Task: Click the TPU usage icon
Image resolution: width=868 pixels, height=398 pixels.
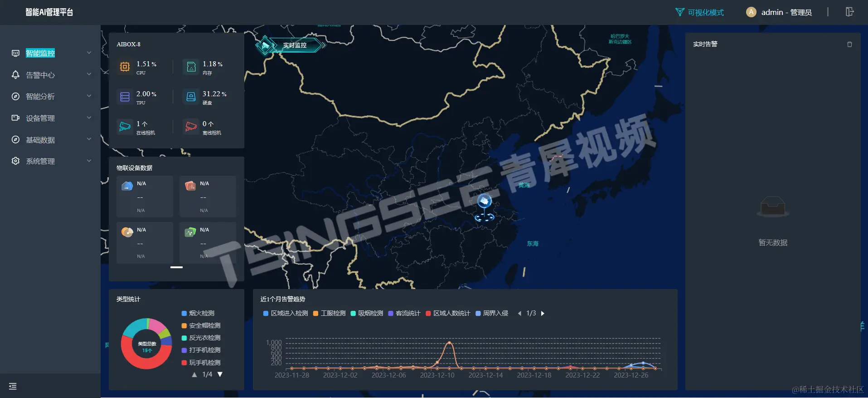Action: [x=125, y=97]
